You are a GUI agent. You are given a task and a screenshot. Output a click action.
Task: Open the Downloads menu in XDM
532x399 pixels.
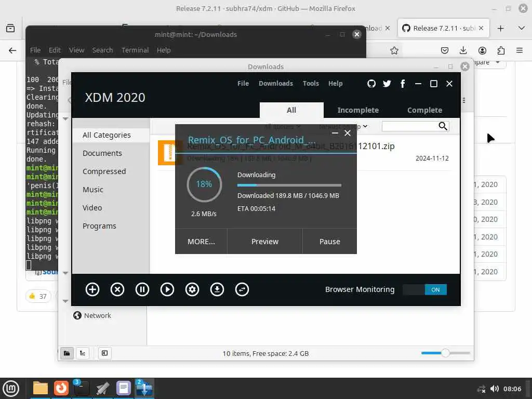[x=276, y=84]
